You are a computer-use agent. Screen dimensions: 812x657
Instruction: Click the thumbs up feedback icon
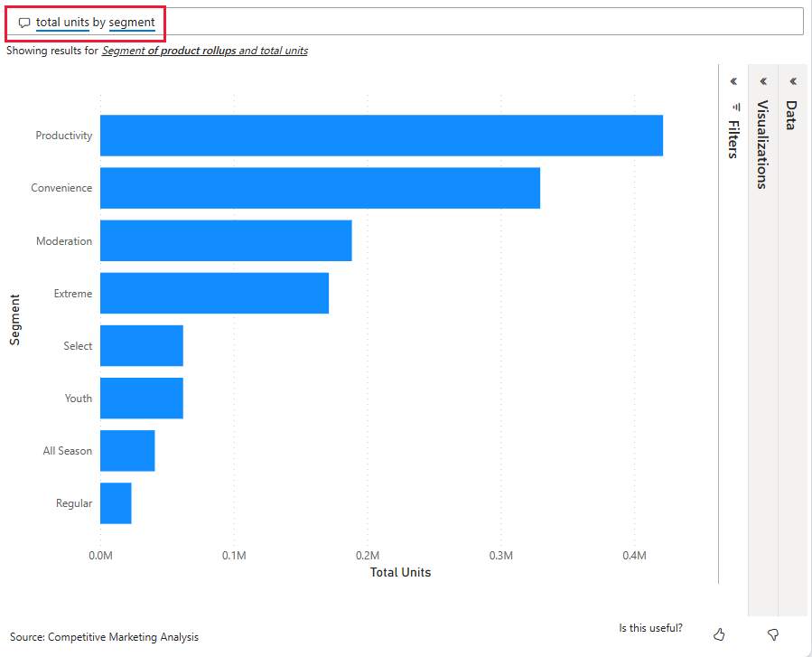(719, 634)
